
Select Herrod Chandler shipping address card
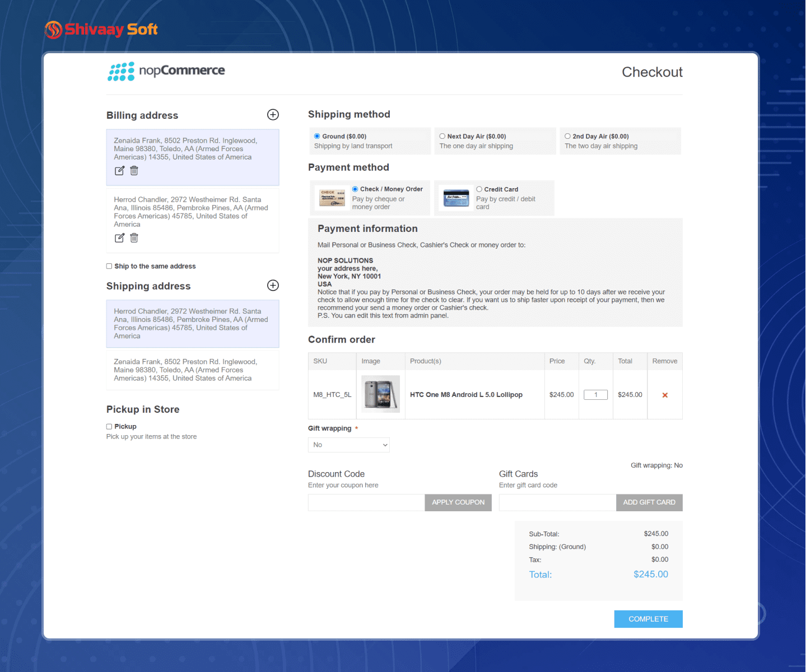193,324
